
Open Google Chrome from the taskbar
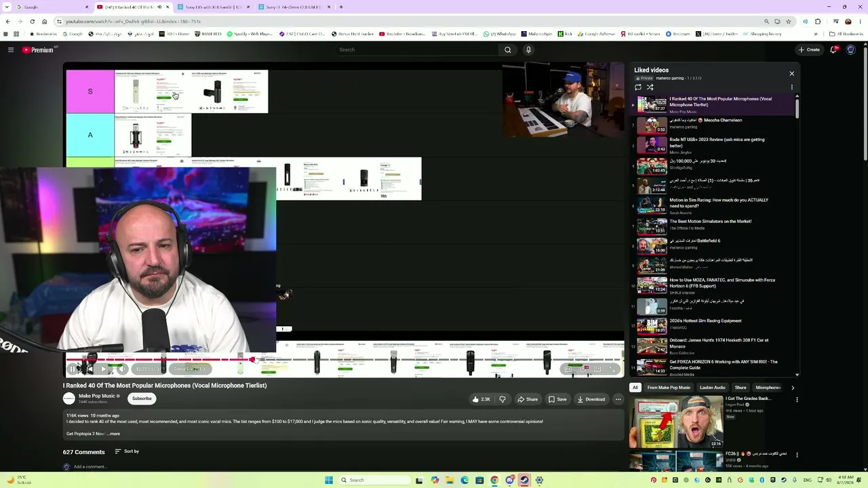pos(494,480)
